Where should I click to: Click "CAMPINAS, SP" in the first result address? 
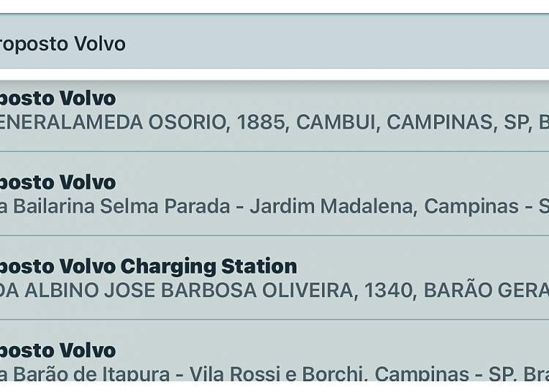click(457, 122)
